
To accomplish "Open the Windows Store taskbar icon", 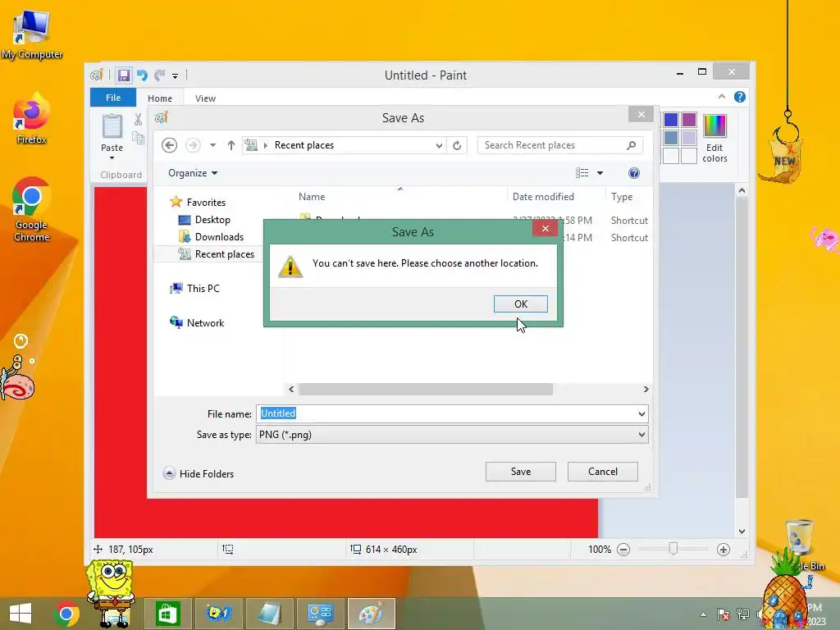I will pyautogui.click(x=167, y=614).
